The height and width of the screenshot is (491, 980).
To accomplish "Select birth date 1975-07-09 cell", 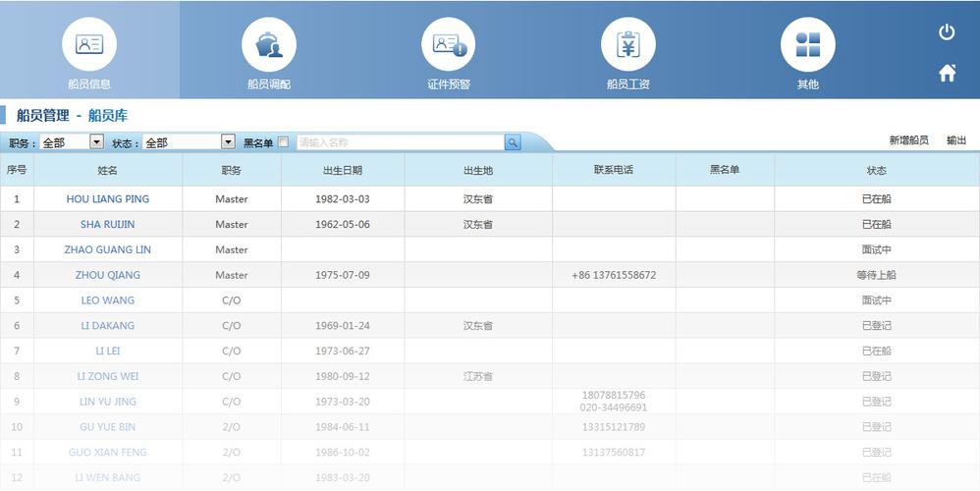I will pos(343,275).
